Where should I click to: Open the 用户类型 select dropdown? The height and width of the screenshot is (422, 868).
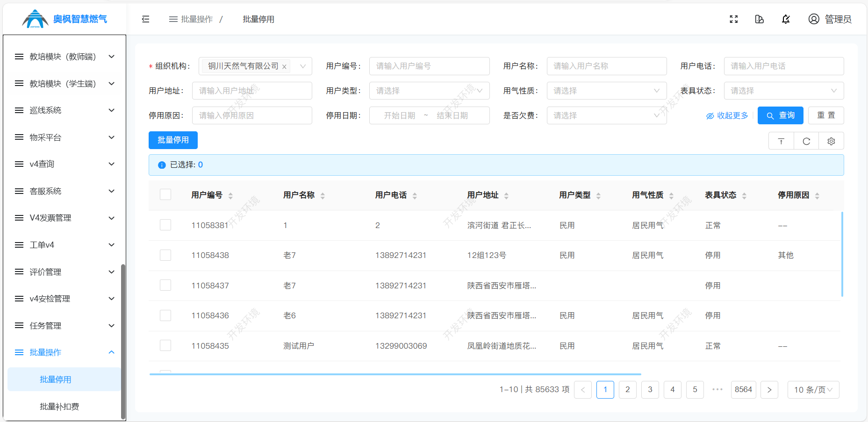pyautogui.click(x=429, y=91)
